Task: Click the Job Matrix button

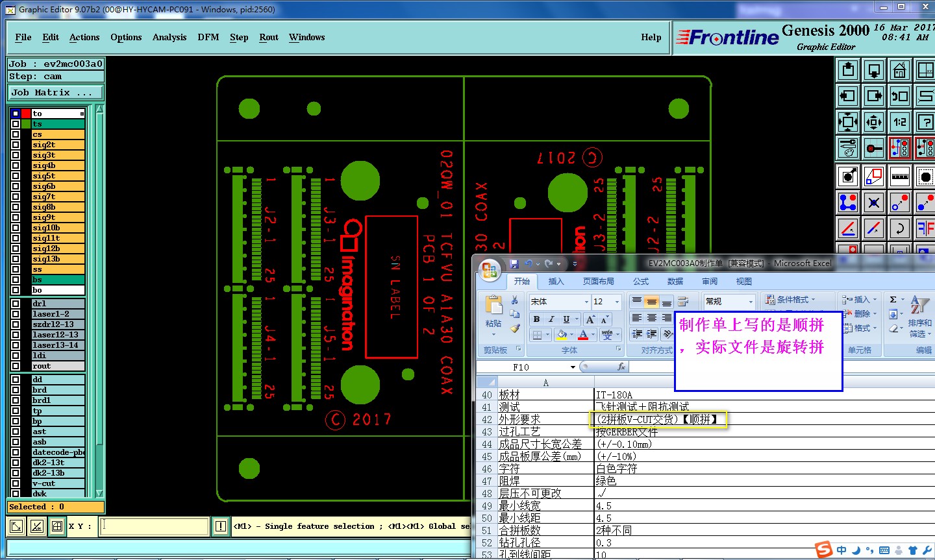Action: (x=56, y=93)
